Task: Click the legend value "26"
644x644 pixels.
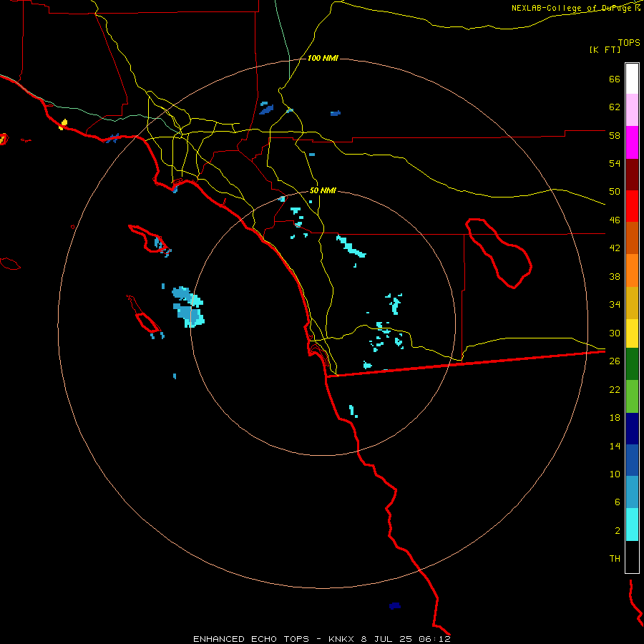Action: coord(615,361)
